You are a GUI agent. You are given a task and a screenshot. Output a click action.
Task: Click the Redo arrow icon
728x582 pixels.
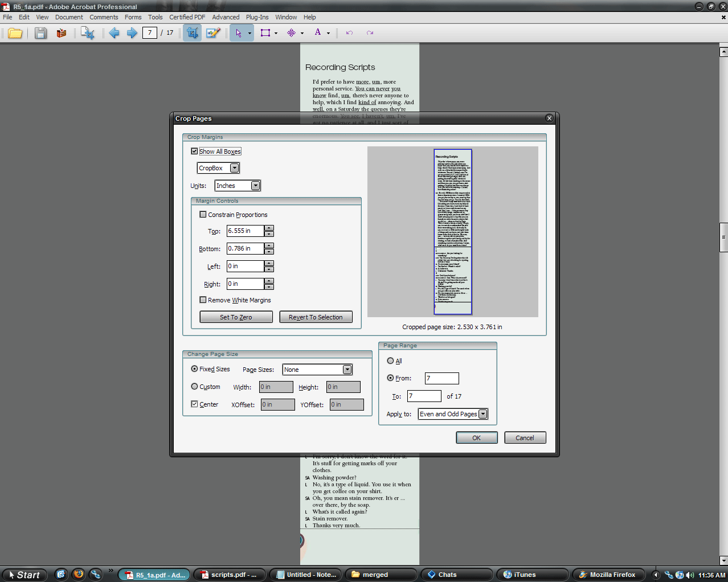tap(370, 33)
